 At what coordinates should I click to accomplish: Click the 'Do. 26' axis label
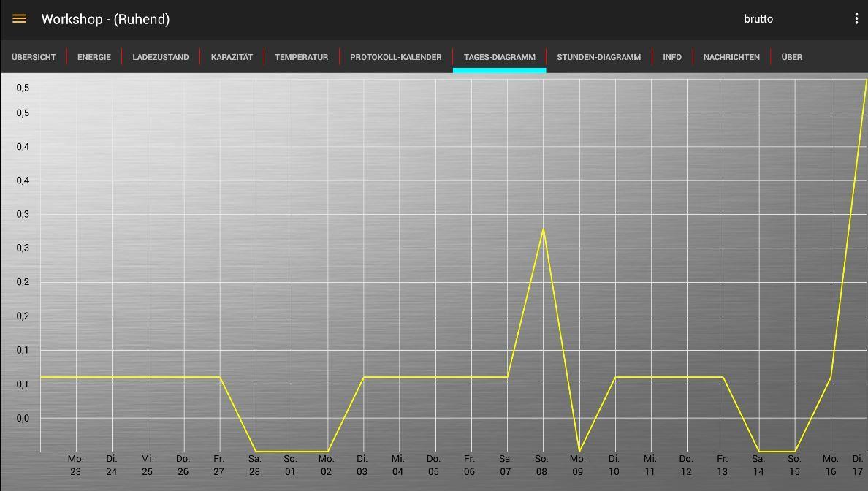point(183,465)
